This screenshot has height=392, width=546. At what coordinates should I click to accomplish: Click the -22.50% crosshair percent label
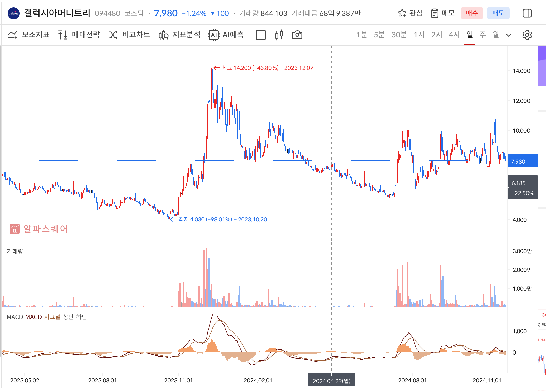click(523, 193)
